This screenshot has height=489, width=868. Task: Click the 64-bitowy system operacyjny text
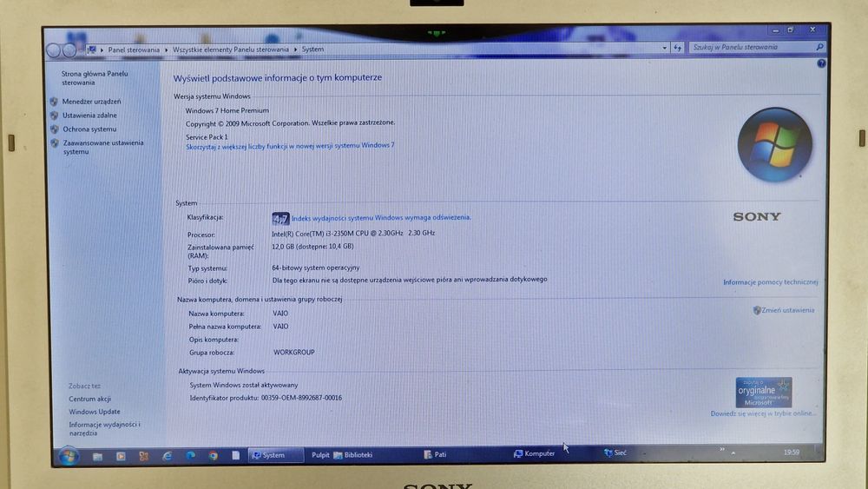(x=316, y=268)
